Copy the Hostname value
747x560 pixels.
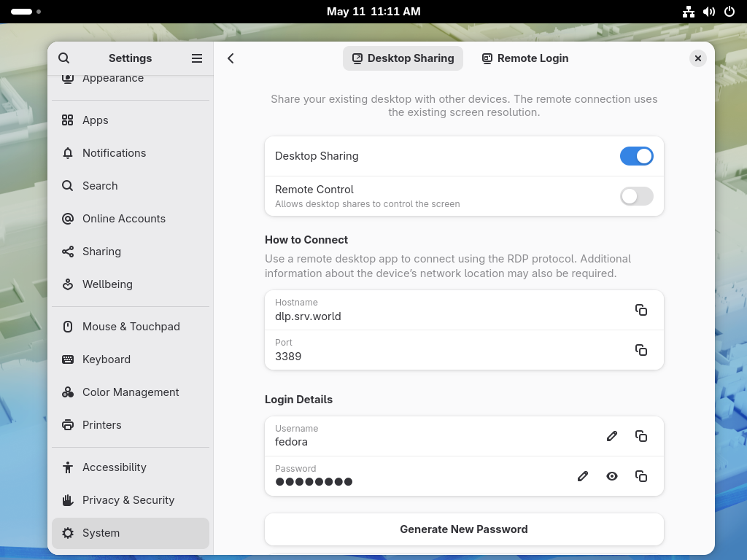[x=640, y=310]
